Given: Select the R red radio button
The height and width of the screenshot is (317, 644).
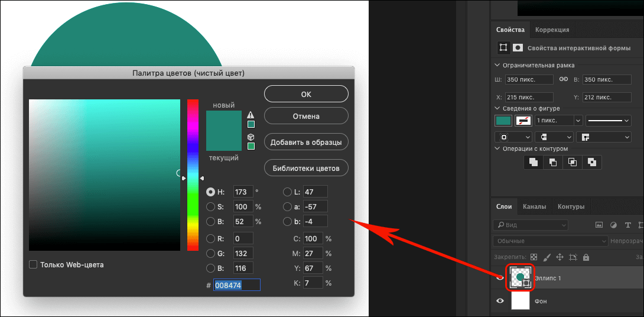Looking at the screenshot, I should pyautogui.click(x=211, y=238).
